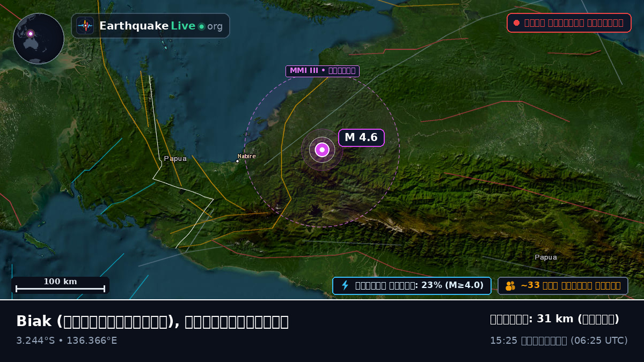
Task: Click the Biak location title
Action: 152,322
